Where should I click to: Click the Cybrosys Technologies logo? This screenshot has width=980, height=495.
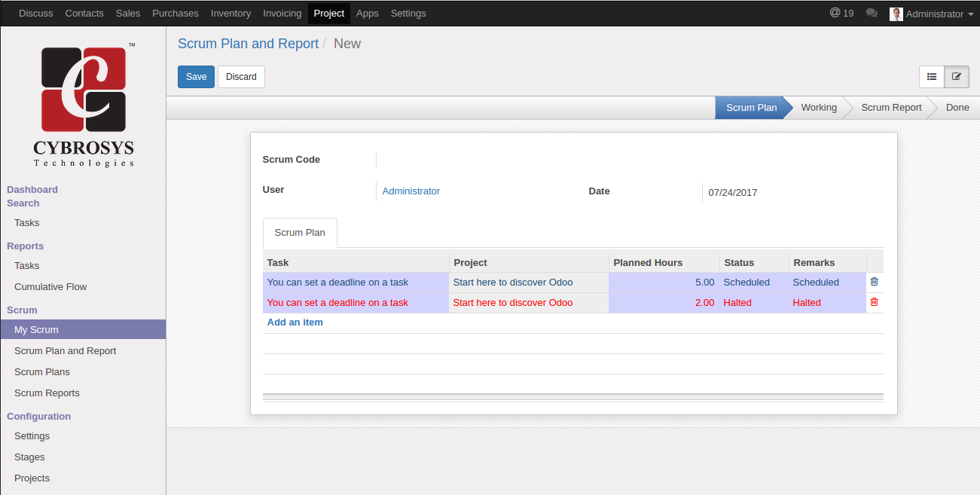(84, 105)
